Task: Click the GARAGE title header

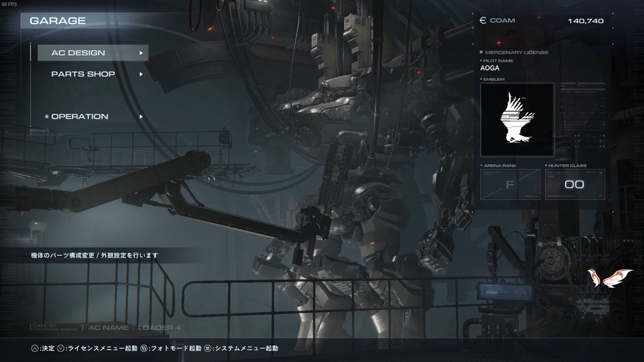Action: click(58, 21)
